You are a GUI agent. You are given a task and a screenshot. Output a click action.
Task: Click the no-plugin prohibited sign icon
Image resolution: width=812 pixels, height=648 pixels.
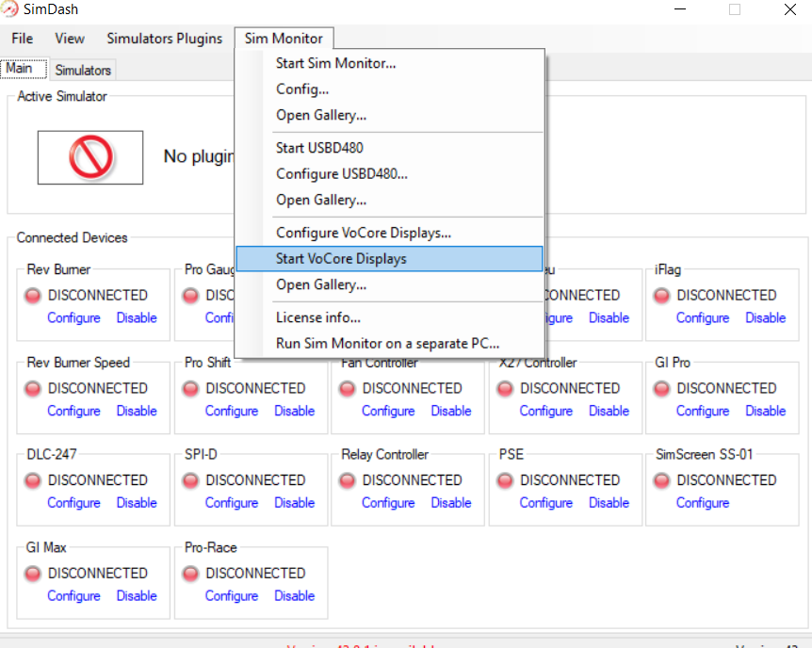pyautogui.click(x=90, y=157)
